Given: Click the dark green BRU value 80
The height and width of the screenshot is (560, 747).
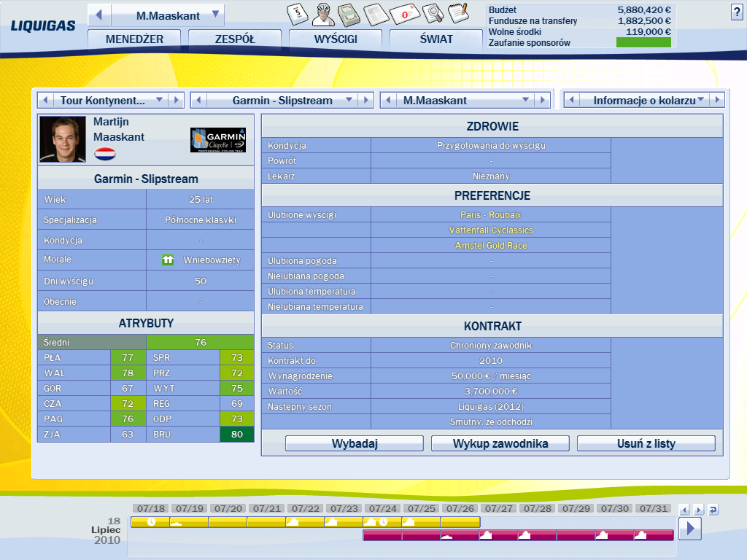Looking at the screenshot, I should 237,435.
